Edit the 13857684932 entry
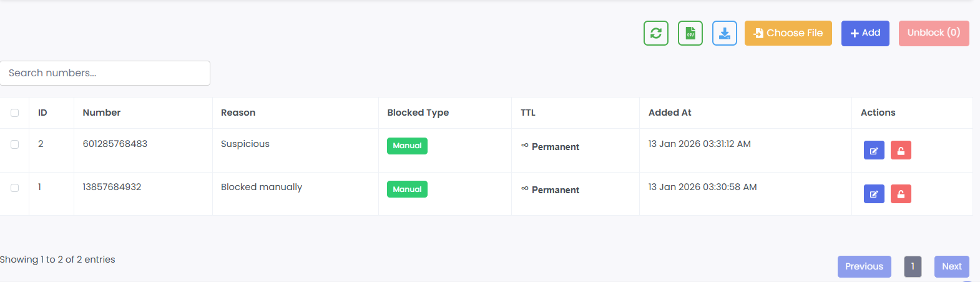 [874, 194]
